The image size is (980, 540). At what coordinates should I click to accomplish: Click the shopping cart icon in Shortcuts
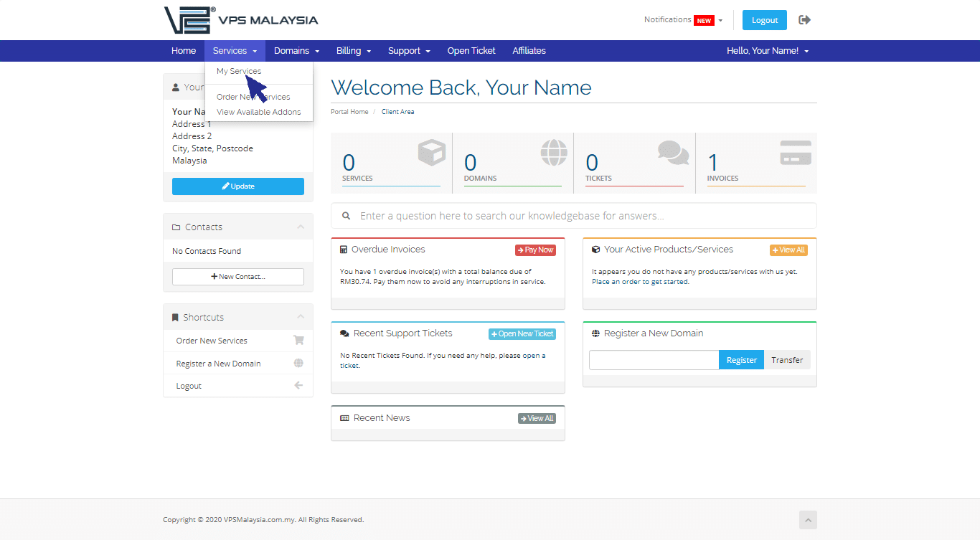coord(298,341)
